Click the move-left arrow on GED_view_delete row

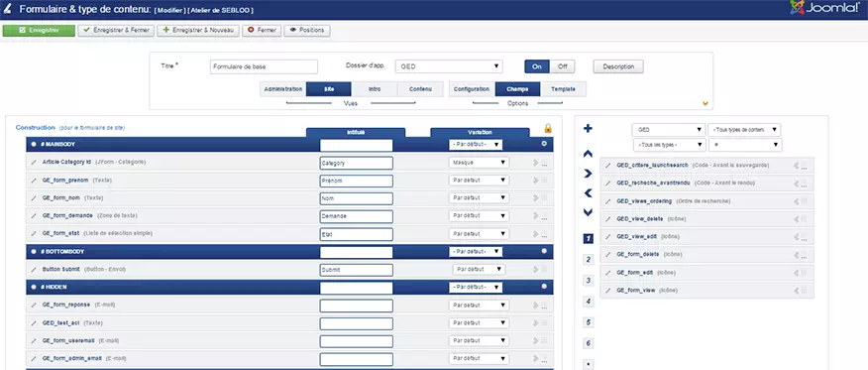point(796,219)
